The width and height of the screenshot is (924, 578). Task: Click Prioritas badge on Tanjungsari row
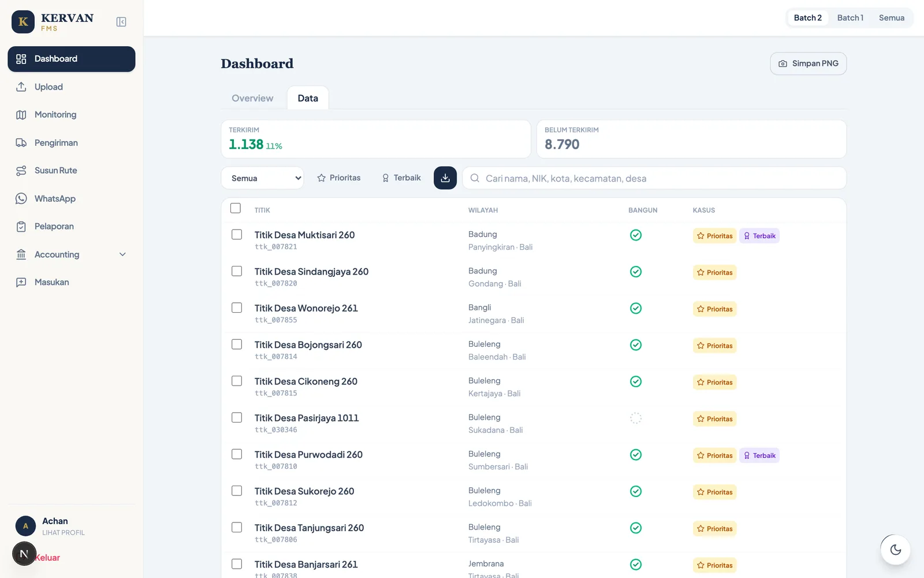click(x=715, y=529)
